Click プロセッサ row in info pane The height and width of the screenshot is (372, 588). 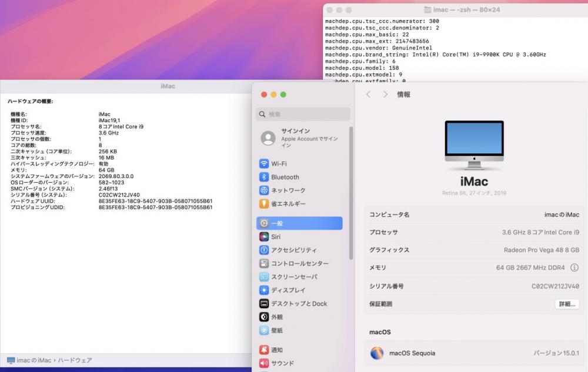[x=474, y=232]
